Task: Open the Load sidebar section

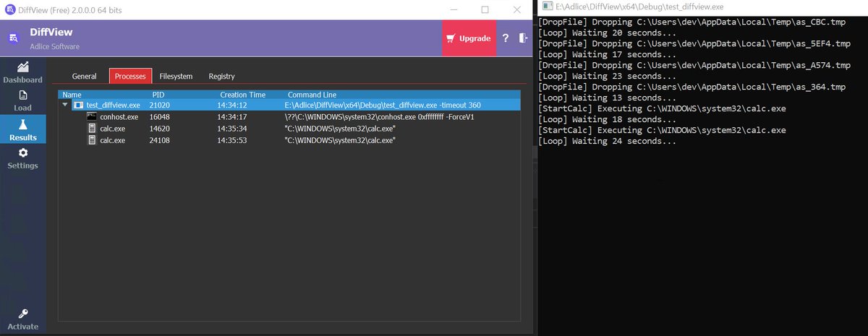Action: 22,100
